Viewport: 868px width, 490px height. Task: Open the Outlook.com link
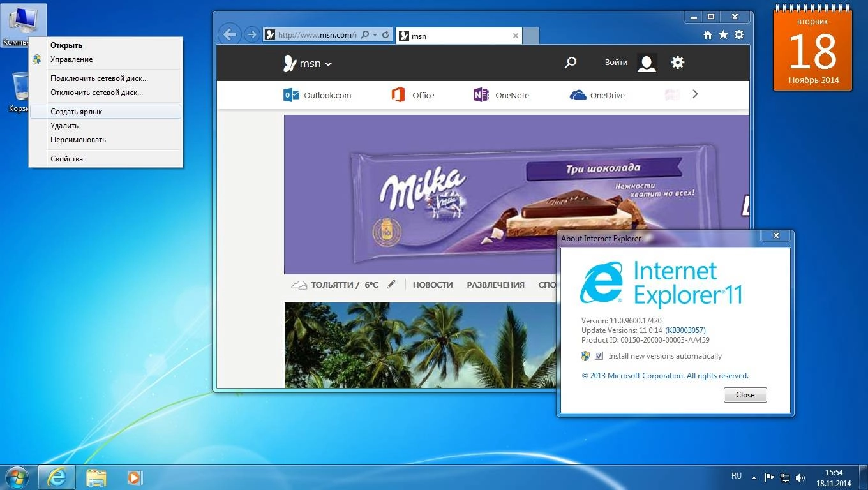317,95
